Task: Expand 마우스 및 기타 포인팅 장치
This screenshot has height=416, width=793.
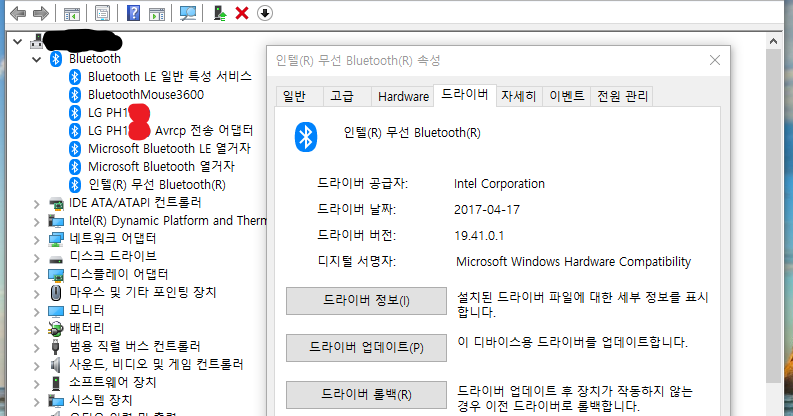Action: click(36, 294)
